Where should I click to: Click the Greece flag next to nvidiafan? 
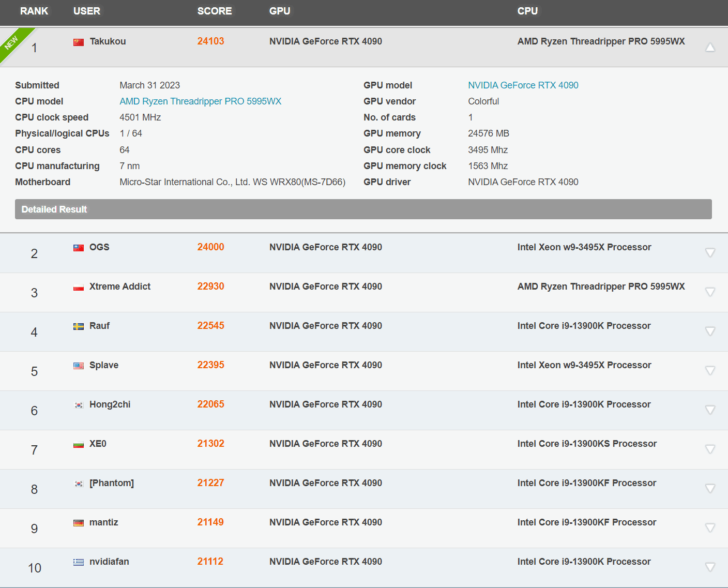79,562
